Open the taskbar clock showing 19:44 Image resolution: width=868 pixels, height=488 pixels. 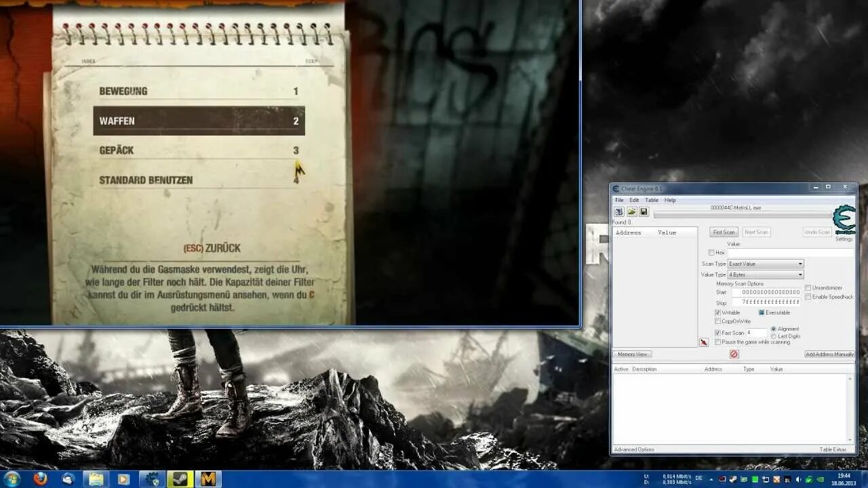pos(844,479)
